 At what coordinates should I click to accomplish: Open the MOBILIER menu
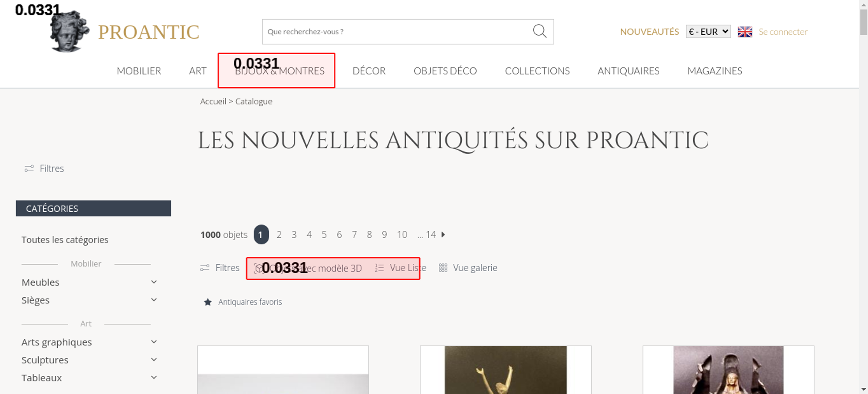pyautogui.click(x=139, y=71)
